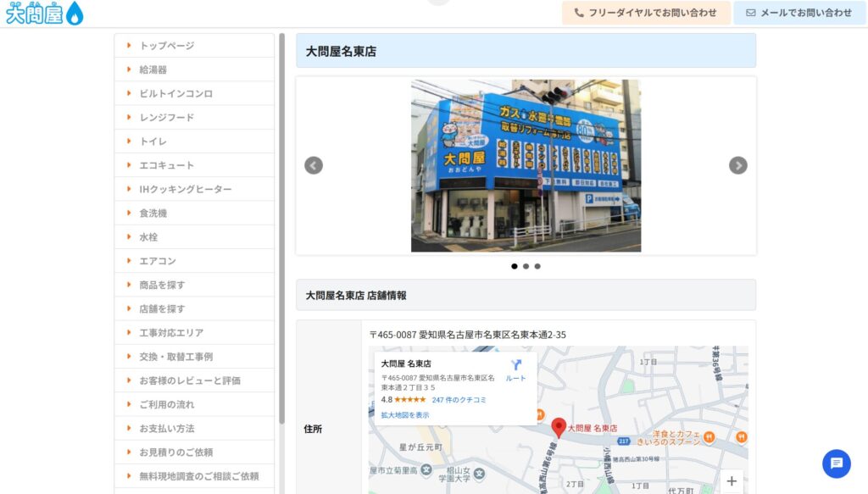Open エコキュート category in sidebar

[194, 165]
